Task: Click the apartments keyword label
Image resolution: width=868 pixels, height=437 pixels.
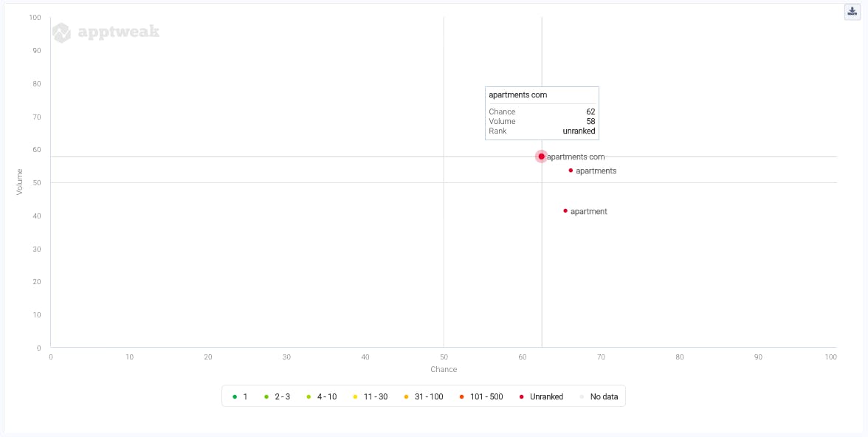Action: tap(596, 171)
